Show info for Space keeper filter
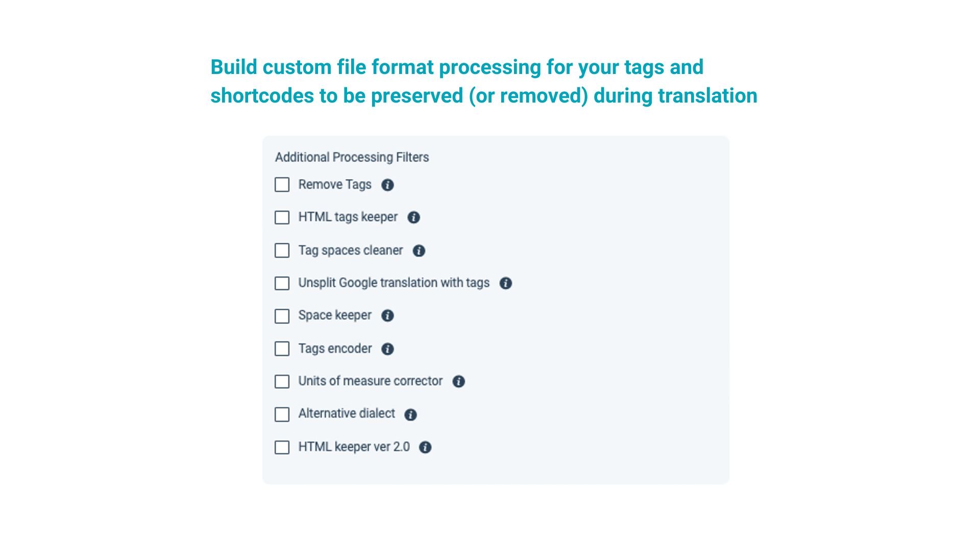 coord(387,316)
